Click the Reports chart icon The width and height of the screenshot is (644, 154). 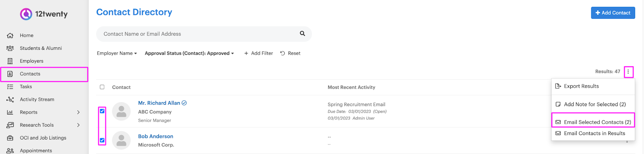[10, 112]
